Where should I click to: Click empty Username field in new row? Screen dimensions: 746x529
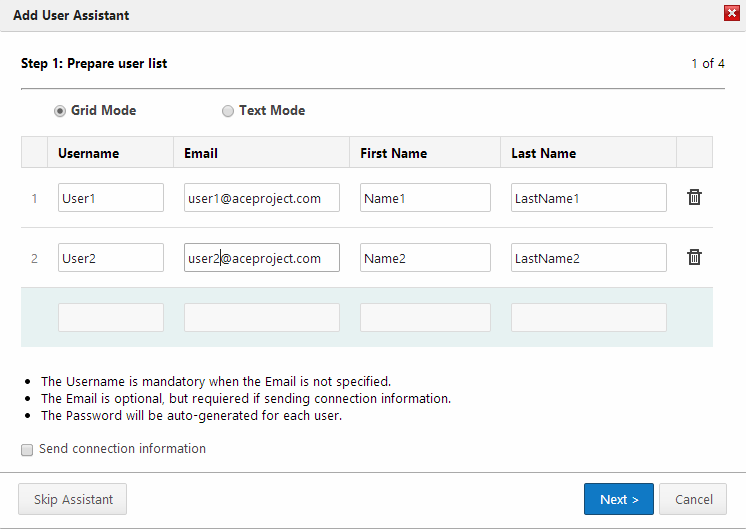pyautogui.click(x=111, y=317)
